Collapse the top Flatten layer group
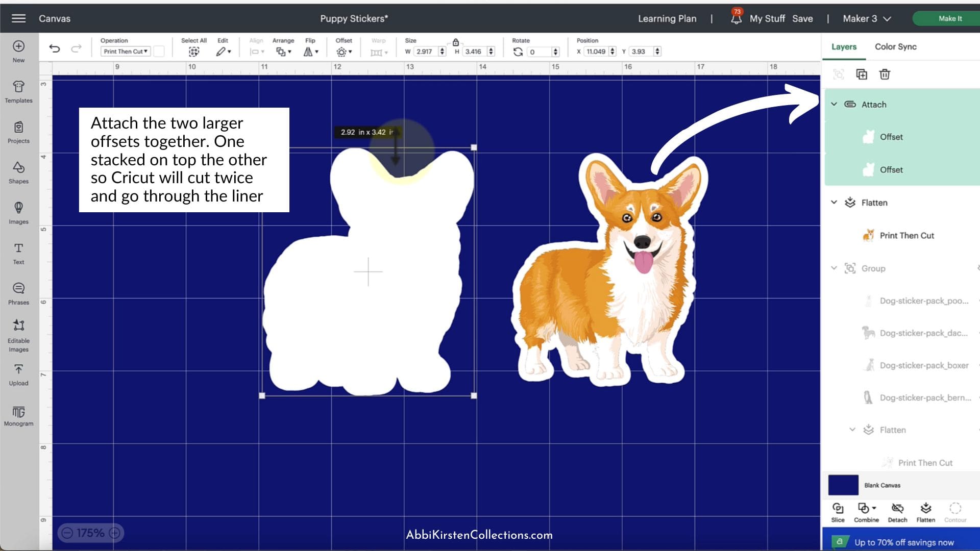Image resolution: width=980 pixels, height=551 pixels. tap(834, 203)
